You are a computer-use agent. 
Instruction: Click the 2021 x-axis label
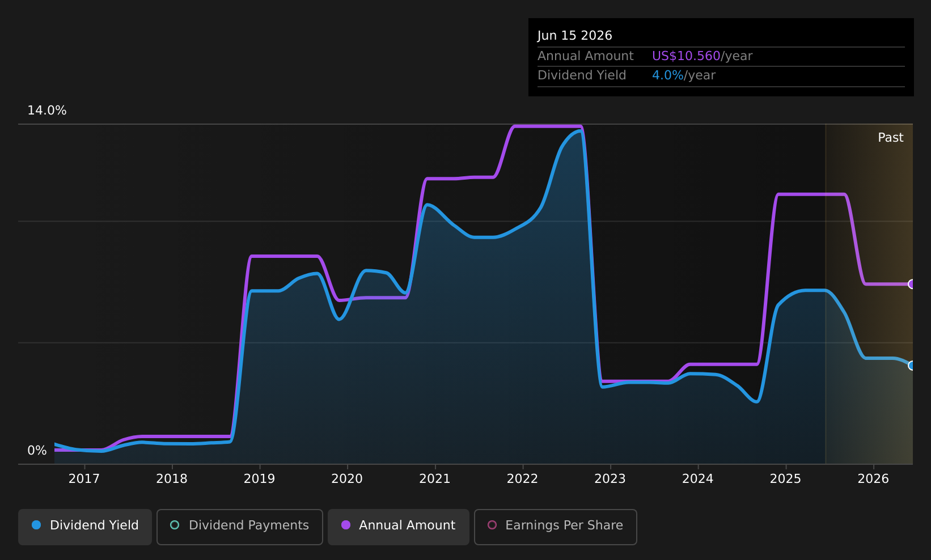click(x=435, y=479)
